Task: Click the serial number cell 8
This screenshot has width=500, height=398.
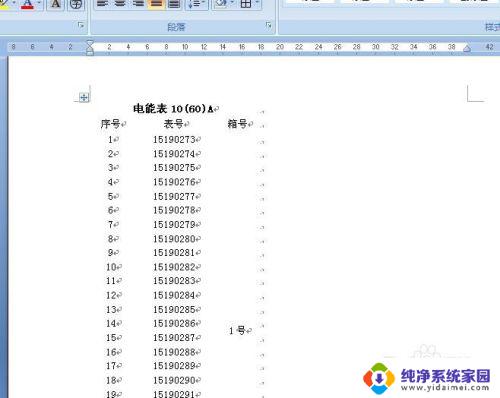Action: click(111, 239)
